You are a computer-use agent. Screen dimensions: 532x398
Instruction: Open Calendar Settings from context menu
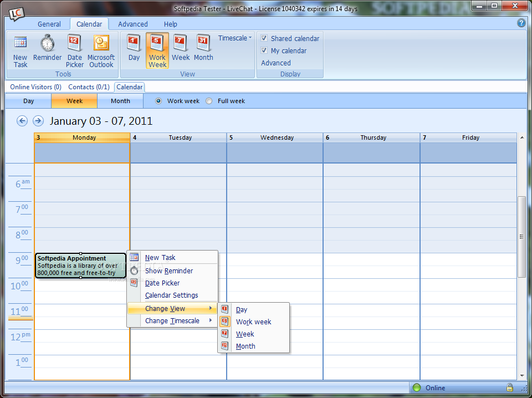pos(172,295)
